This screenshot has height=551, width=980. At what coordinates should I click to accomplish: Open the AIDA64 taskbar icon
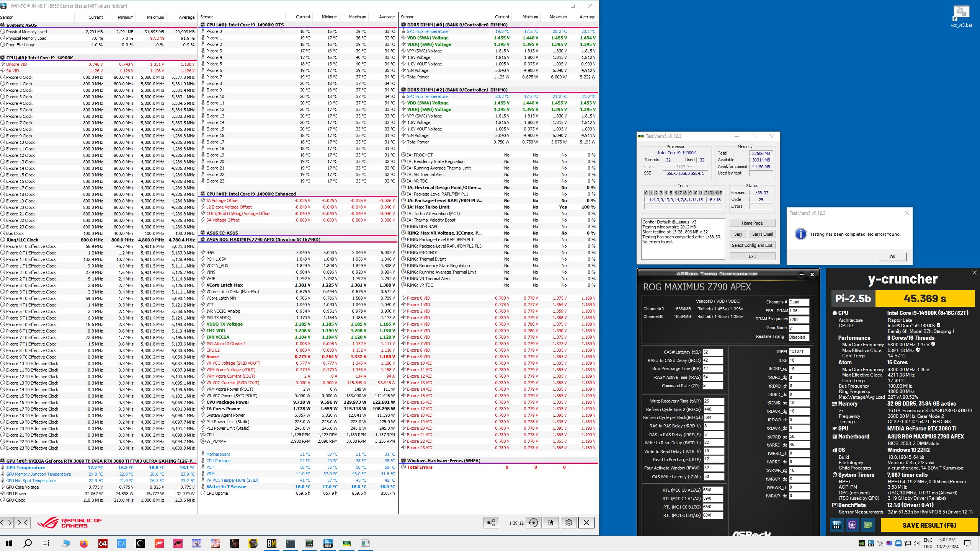[103, 543]
